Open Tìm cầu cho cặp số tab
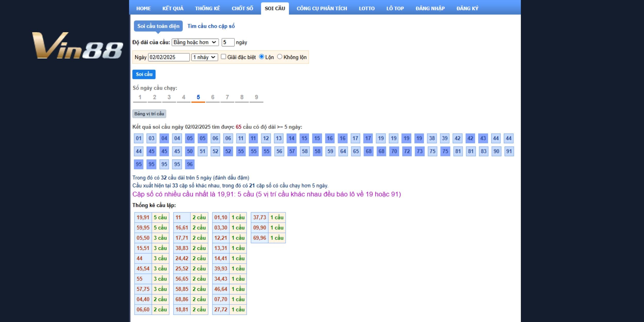The height and width of the screenshot is (322, 644). tap(211, 26)
